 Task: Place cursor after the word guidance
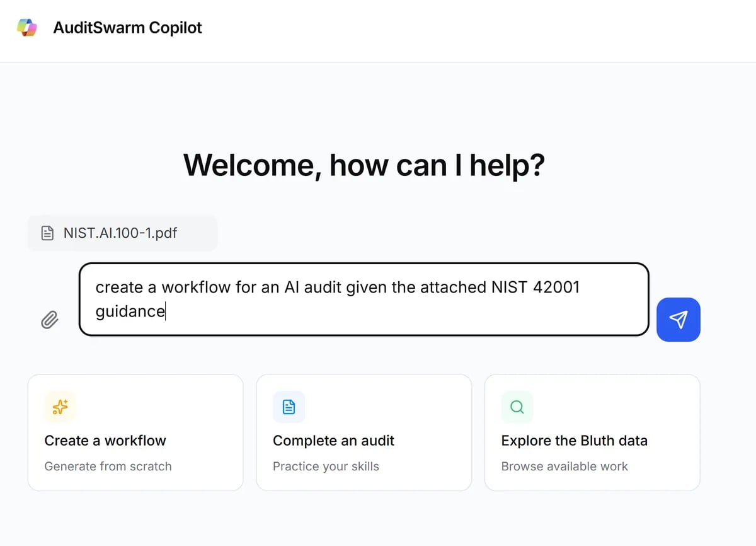166,311
